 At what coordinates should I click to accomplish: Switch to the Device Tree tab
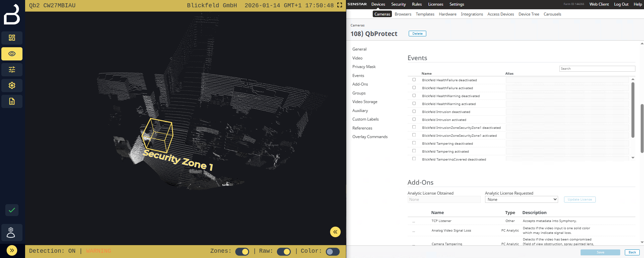[x=529, y=14]
